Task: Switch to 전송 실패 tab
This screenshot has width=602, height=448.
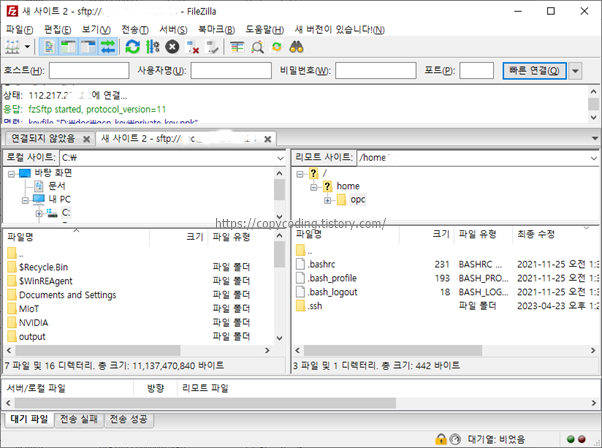Action: [79, 419]
